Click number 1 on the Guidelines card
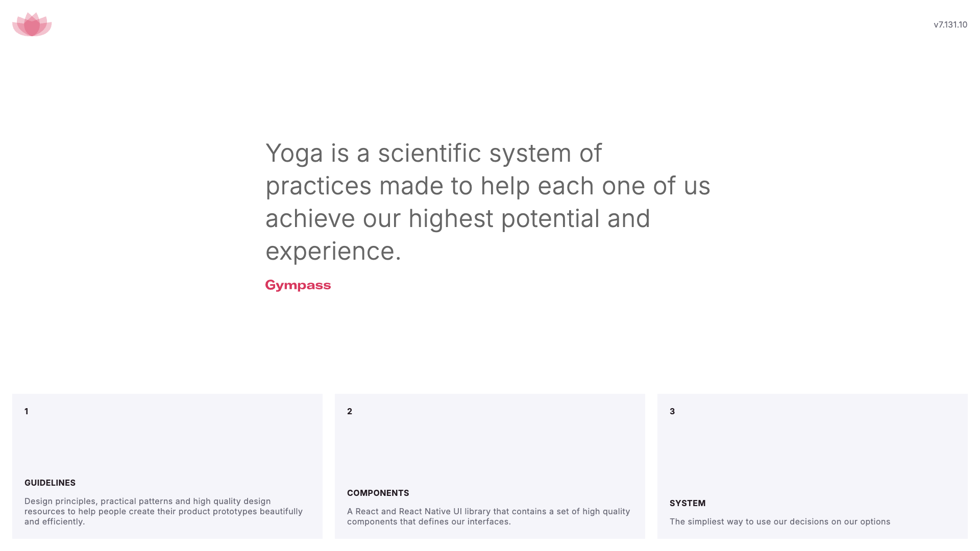Screen dimensions: 980x551 [27, 411]
